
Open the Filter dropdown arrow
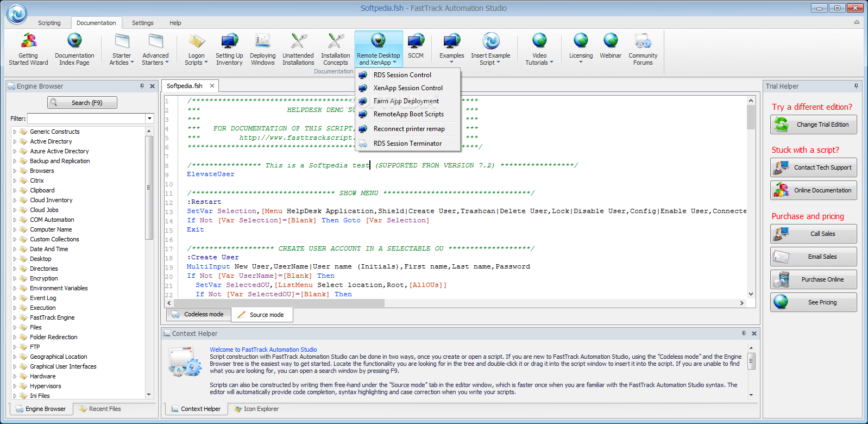tap(149, 119)
